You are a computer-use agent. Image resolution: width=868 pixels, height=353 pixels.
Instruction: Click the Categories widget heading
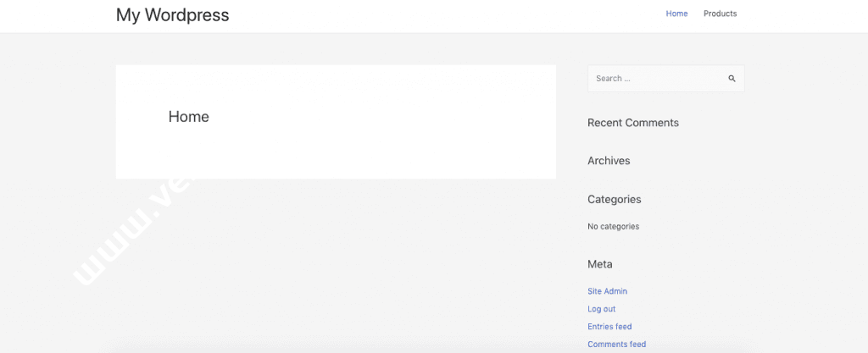click(x=614, y=200)
